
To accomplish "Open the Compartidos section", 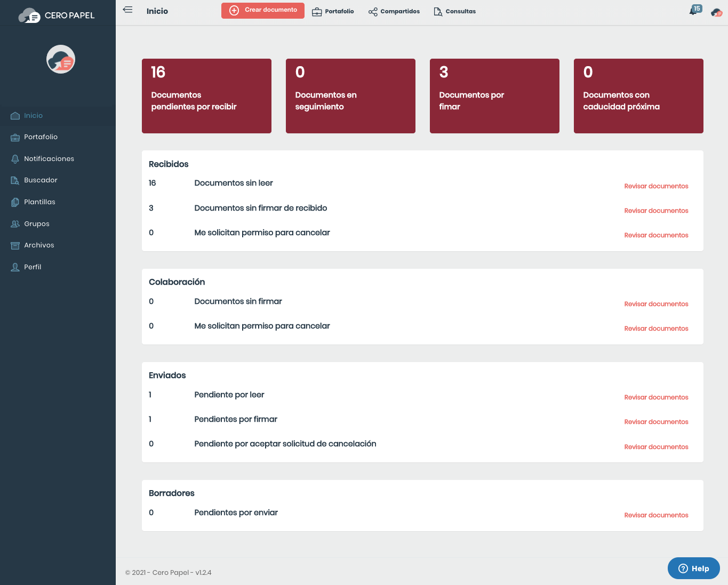I will click(x=394, y=11).
